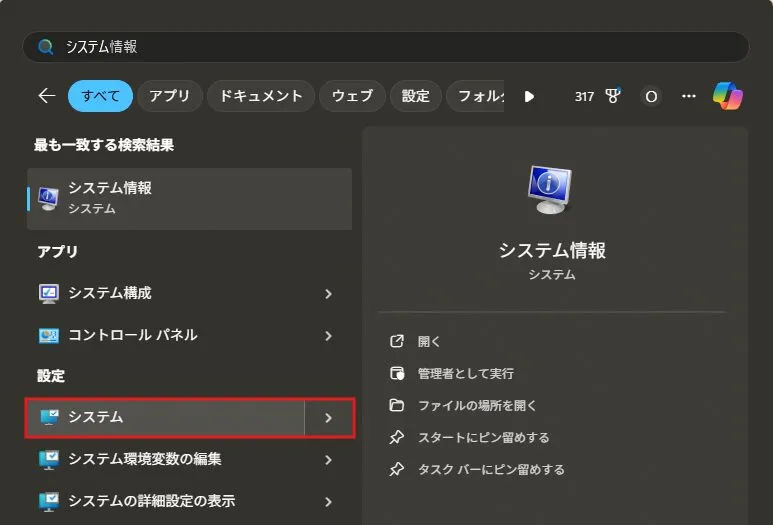Viewport: 773px width, 525px height.
Task: Click the システムの詳細設定の表示 icon
Action: [x=49, y=501]
